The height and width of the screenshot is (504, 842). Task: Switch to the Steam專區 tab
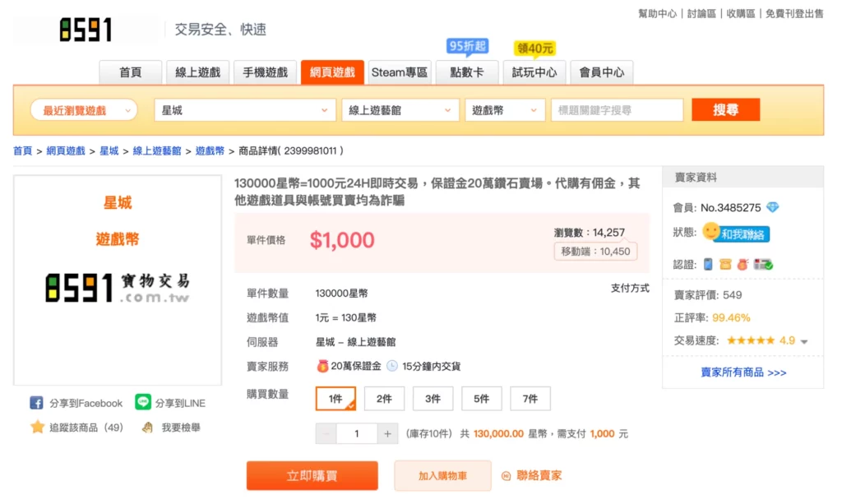coord(399,72)
